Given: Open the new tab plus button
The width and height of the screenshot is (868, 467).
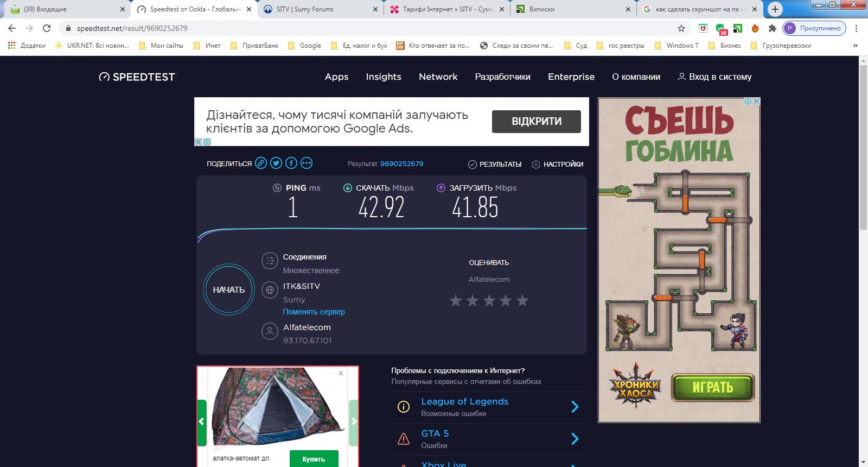Looking at the screenshot, I should pos(775,9).
